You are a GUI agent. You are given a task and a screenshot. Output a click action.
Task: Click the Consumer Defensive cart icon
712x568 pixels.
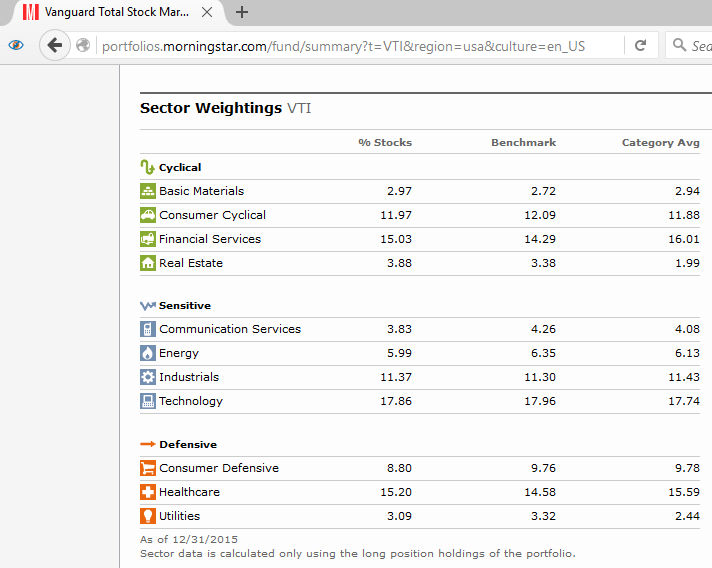tap(148, 468)
